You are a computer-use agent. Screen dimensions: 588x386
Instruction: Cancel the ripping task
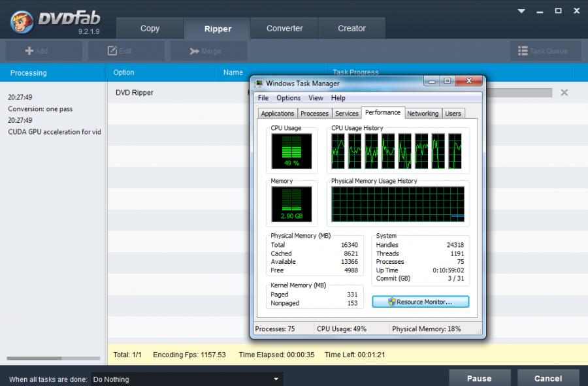click(548, 378)
